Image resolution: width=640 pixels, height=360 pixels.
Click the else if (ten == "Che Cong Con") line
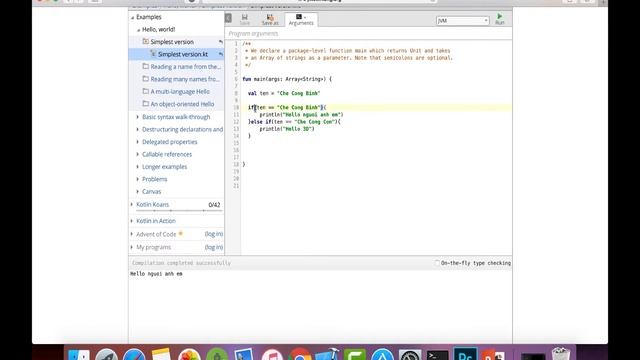[294, 122]
